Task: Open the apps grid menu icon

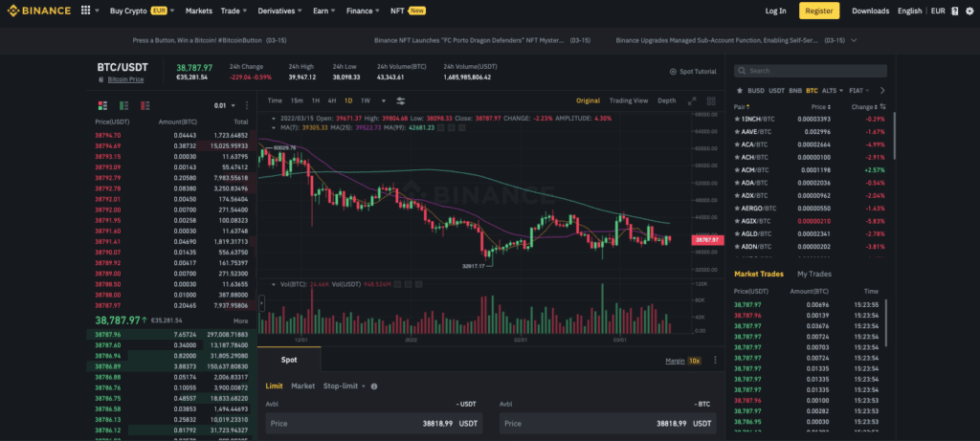Action: (86, 11)
